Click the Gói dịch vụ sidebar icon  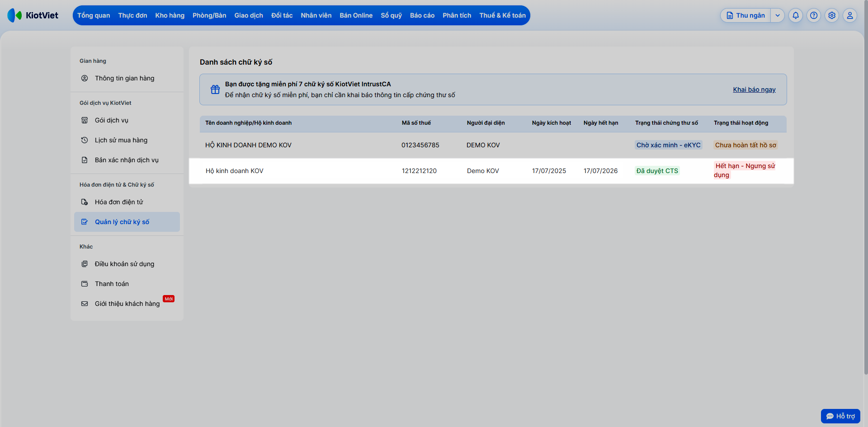(x=85, y=120)
